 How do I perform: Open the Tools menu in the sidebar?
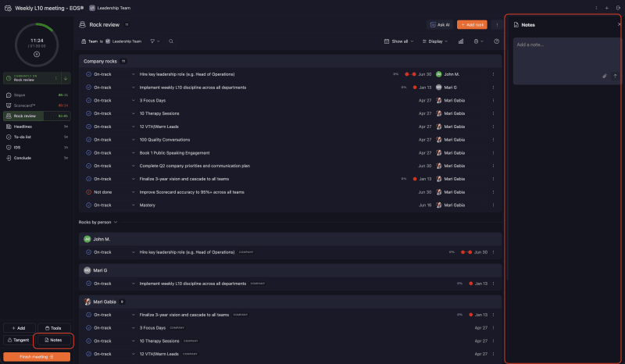(53, 328)
